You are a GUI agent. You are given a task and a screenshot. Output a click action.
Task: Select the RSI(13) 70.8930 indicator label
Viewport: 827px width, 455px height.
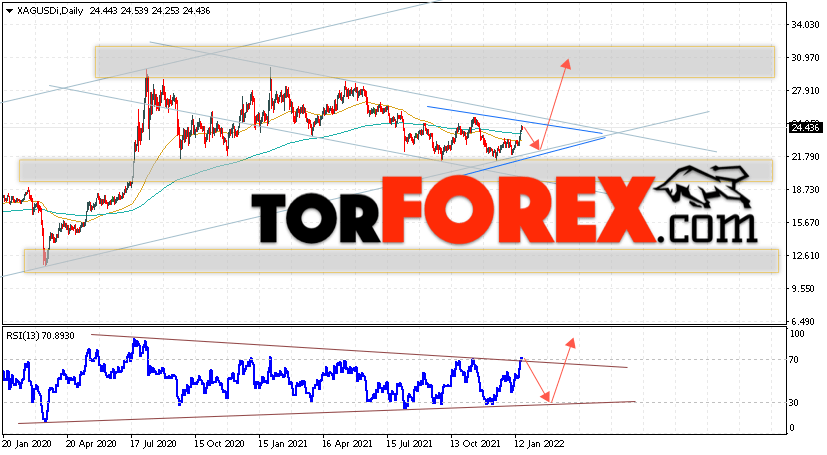(x=41, y=335)
